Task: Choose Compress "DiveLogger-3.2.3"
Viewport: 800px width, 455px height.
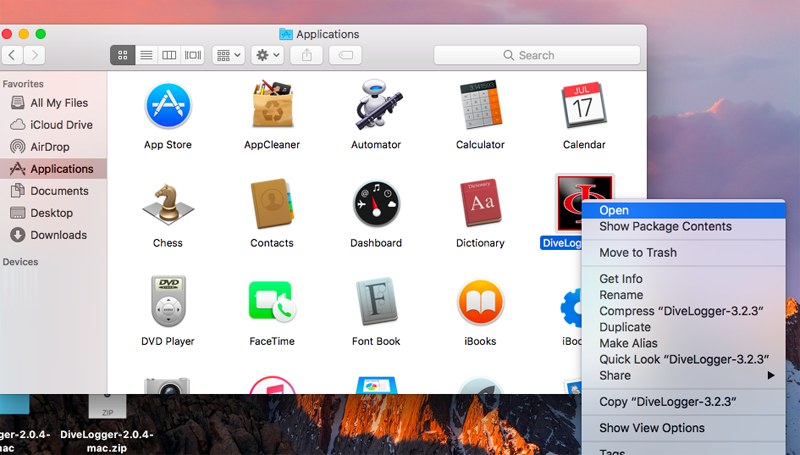Action: tap(684, 311)
